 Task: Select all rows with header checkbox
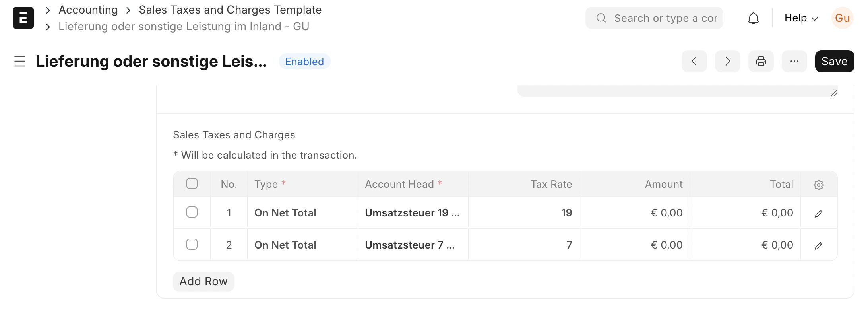click(192, 184)
